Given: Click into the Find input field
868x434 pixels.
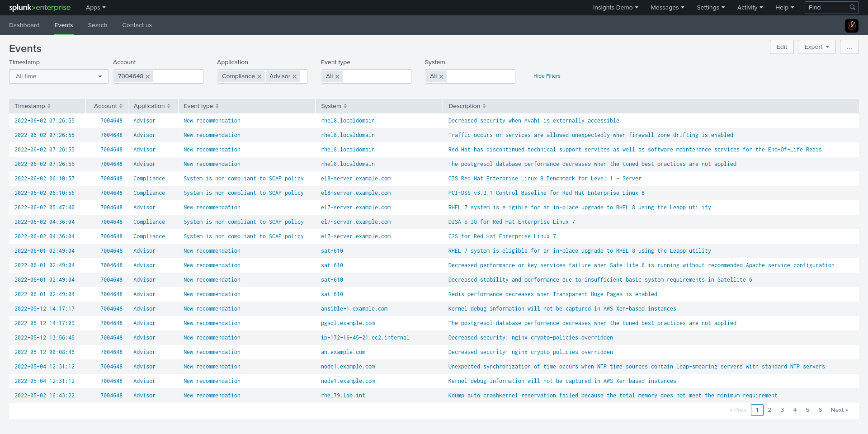Looking at the screenshot, I should 826,8.
